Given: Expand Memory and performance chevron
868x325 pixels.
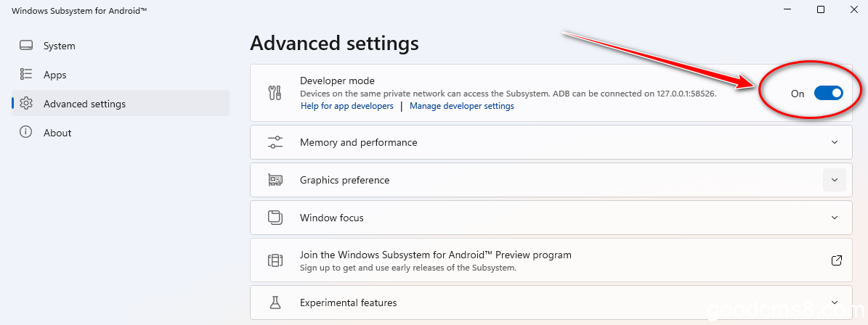Looking at the screenshot, I should pos(835,142).
